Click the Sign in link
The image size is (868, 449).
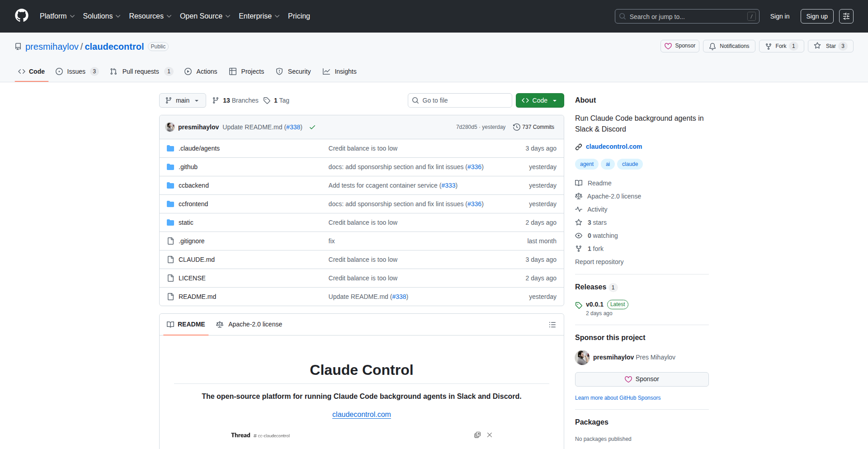click(780, 16)
